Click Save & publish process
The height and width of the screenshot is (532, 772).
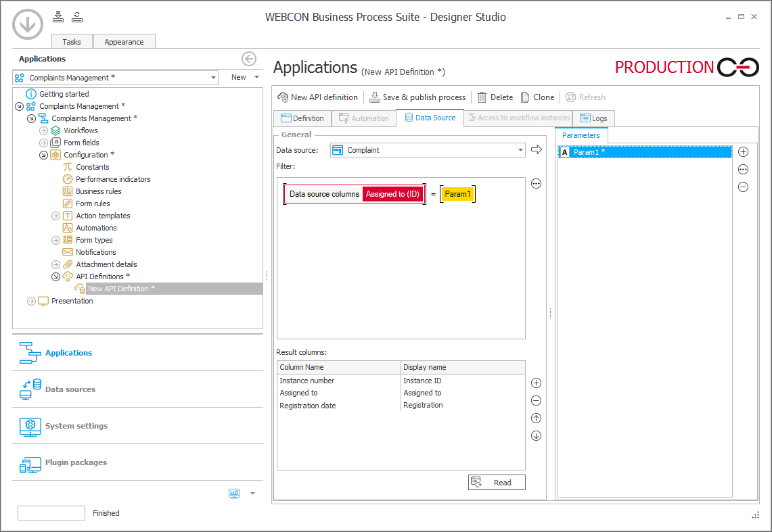417,97
